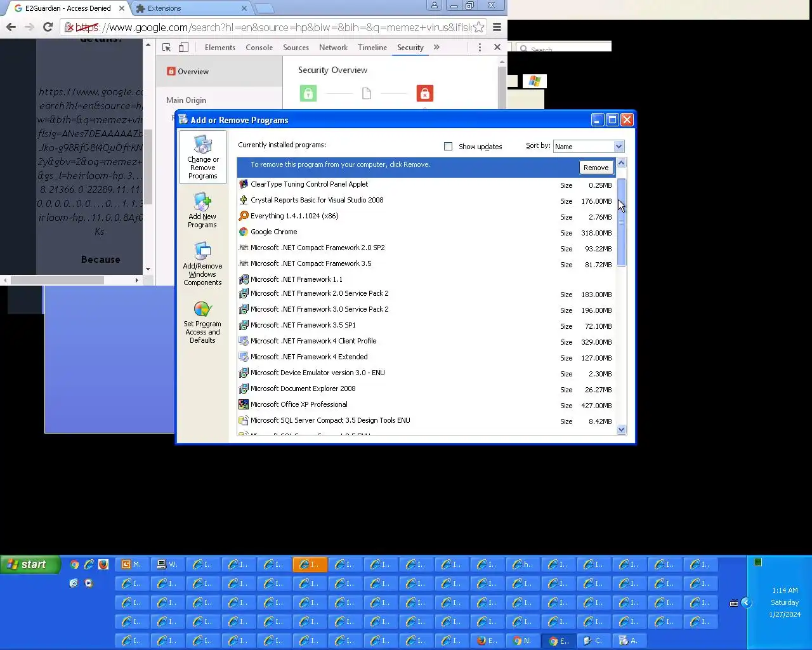
Task: Switch to the Network DevTools tab
Action: click(x=333, y=48)
